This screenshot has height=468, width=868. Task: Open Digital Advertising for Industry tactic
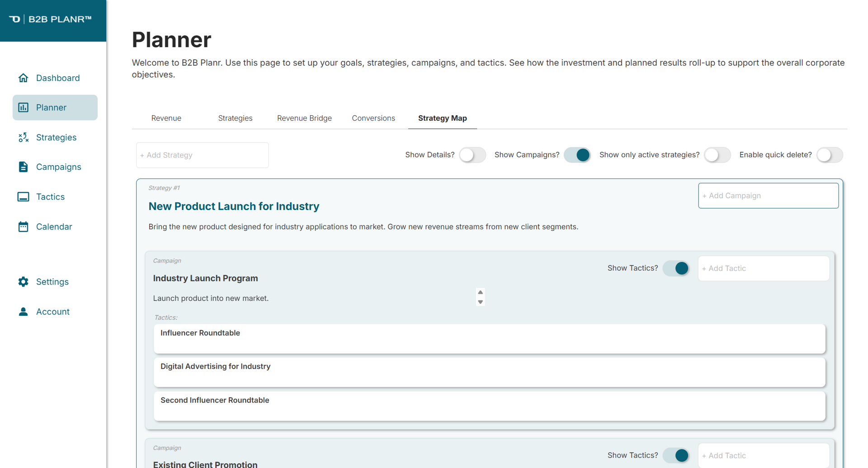[490, 372]
